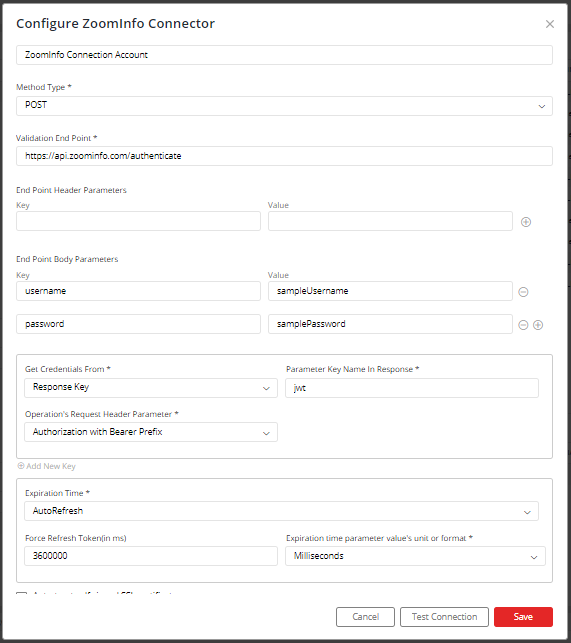Click the Add New Key plus icon

pyautogui.click(x=21, y=466)
